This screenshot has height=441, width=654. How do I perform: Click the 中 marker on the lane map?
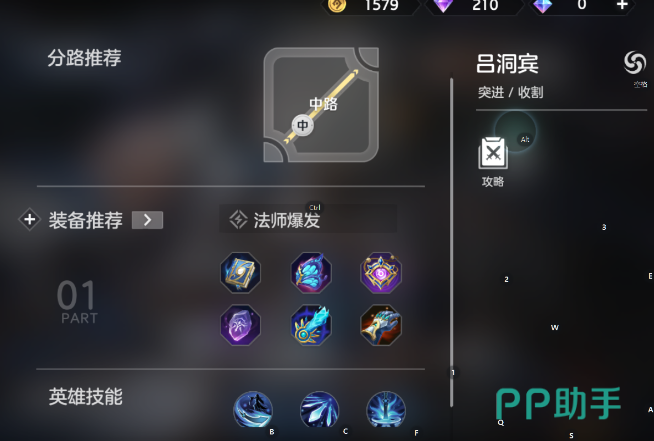pos(302,125)
